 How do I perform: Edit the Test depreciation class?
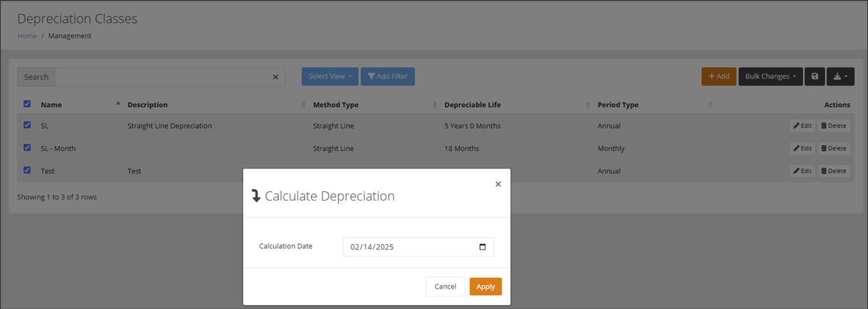tap(802, 171)
